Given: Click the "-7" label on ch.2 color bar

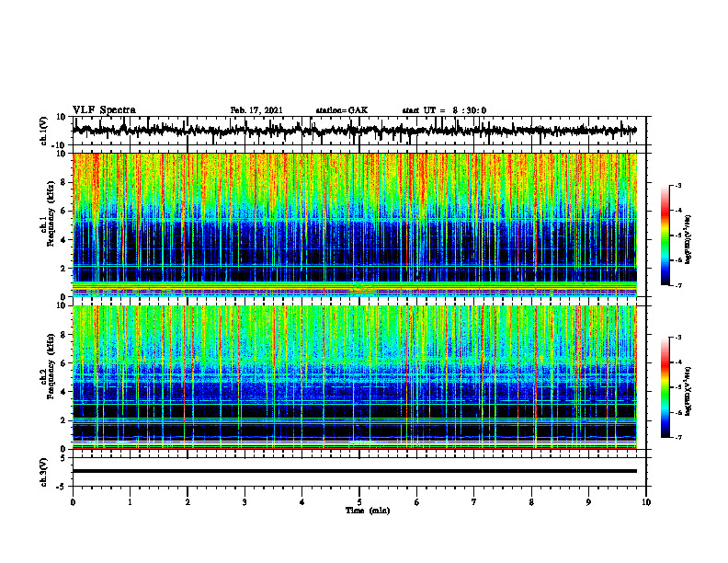Looking at the screenshot, I should click(x=678, y=438).
